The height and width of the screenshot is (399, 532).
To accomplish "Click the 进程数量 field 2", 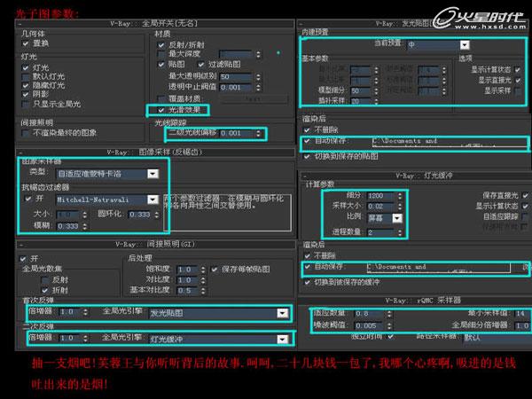I will (x=382, y=232).
